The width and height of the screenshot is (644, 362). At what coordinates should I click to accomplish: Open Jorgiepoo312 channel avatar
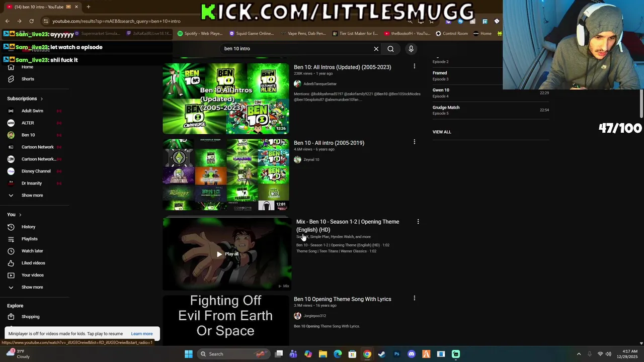pyautogui.click(x=297, y=316)
